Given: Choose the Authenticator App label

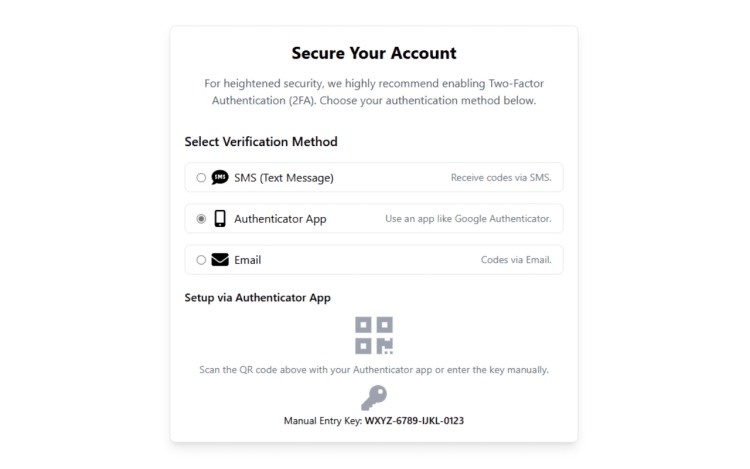Looking at the screenshot, I should coord(280,219).
